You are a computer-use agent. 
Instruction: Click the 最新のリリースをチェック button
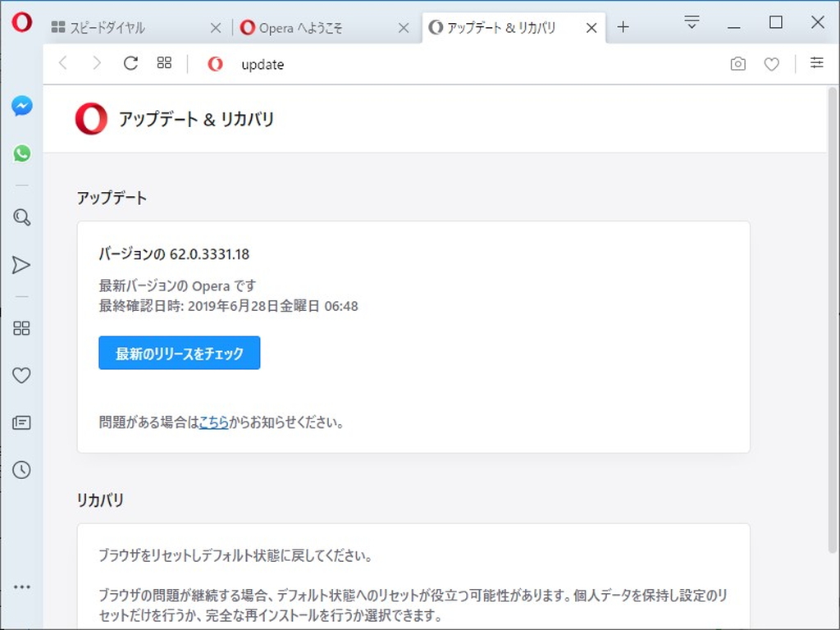(179, 353)
